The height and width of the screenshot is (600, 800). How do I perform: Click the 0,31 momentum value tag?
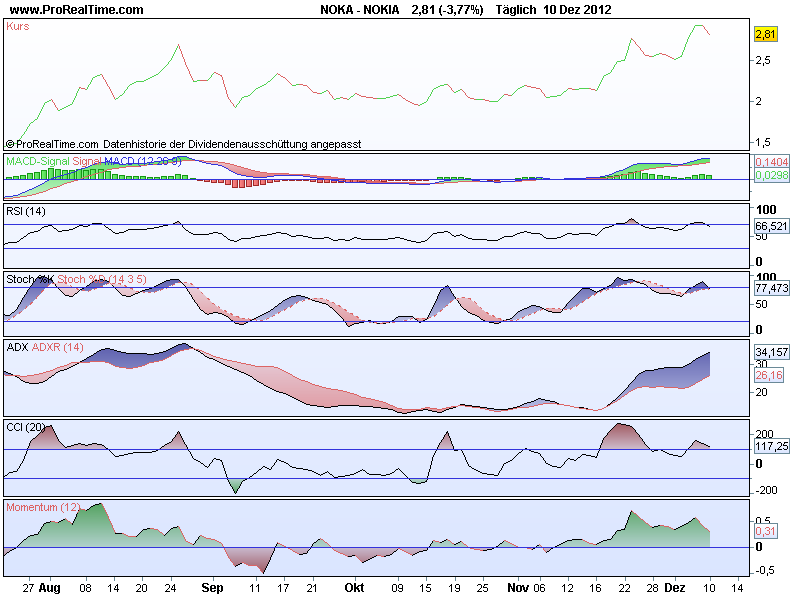click(765, 531)
